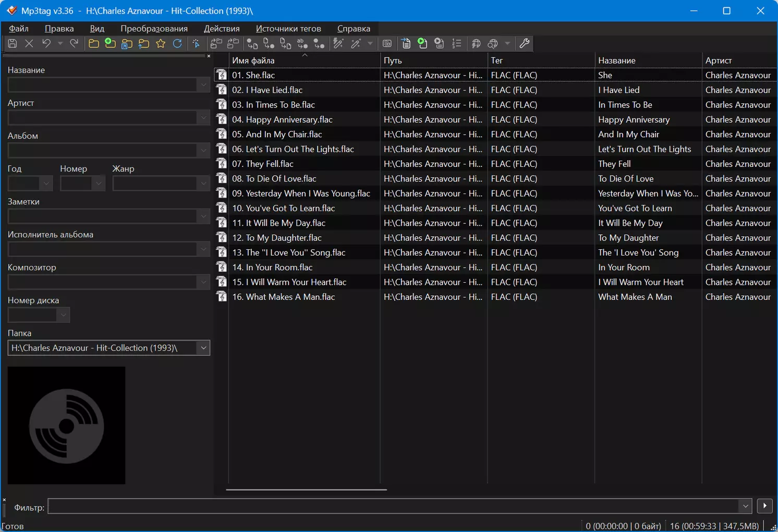Click the blue cursor select-all icon
Viewport: 778px width, 532px height.
[196, 44]
